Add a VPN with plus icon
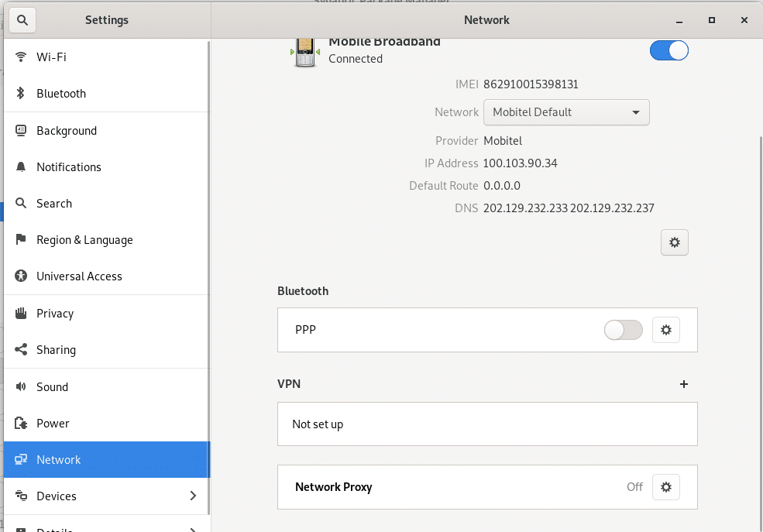763x532 pixels. [684, 384]
